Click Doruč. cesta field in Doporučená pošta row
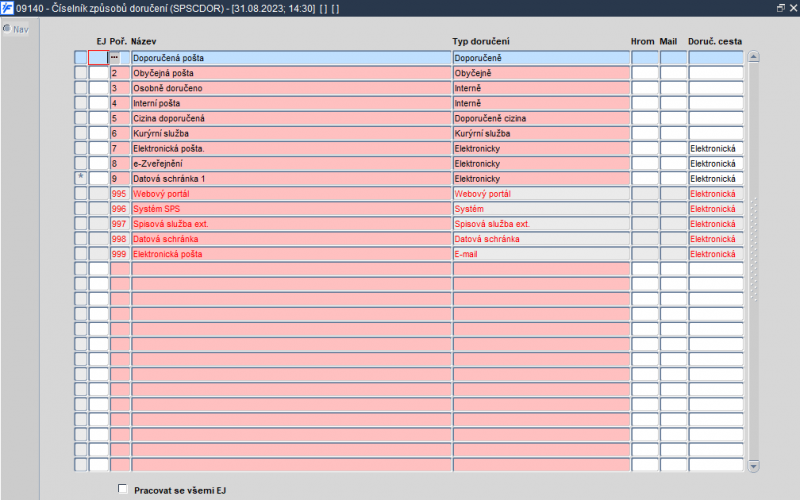800x500 pixels. [x=716, y=58]
